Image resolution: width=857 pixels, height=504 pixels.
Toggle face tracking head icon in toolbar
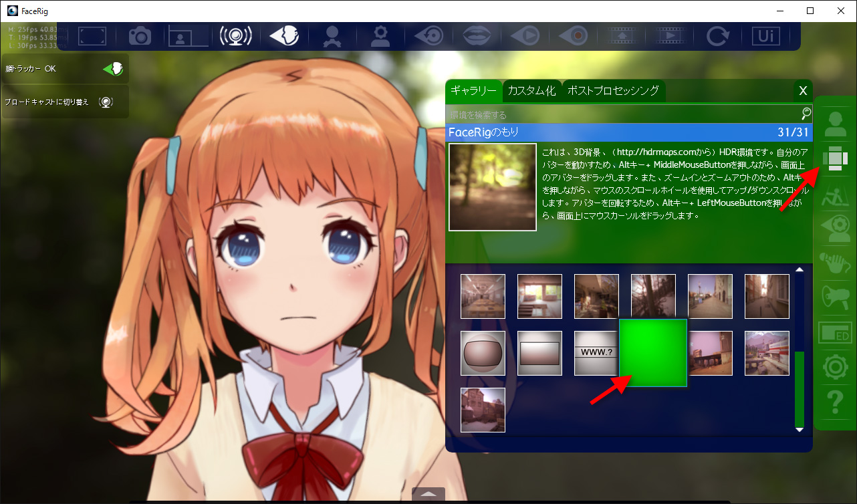(284, 35)
